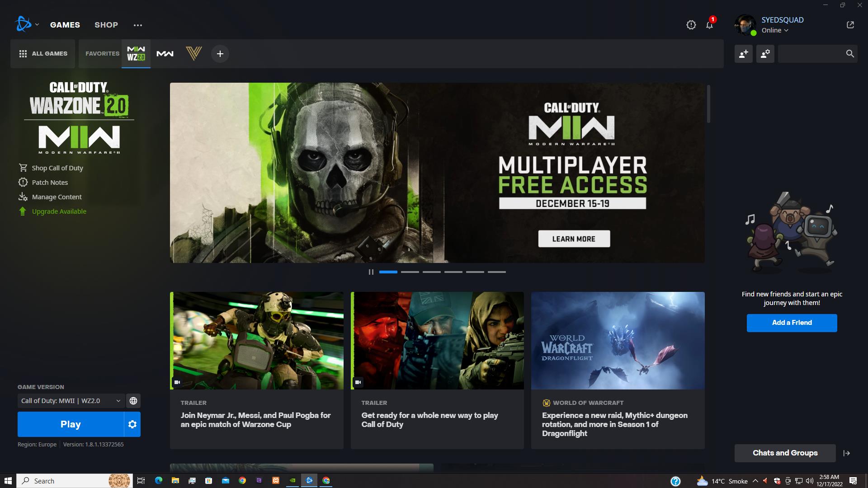Select the Modern Warfare MW icon

tap(165, 54)
